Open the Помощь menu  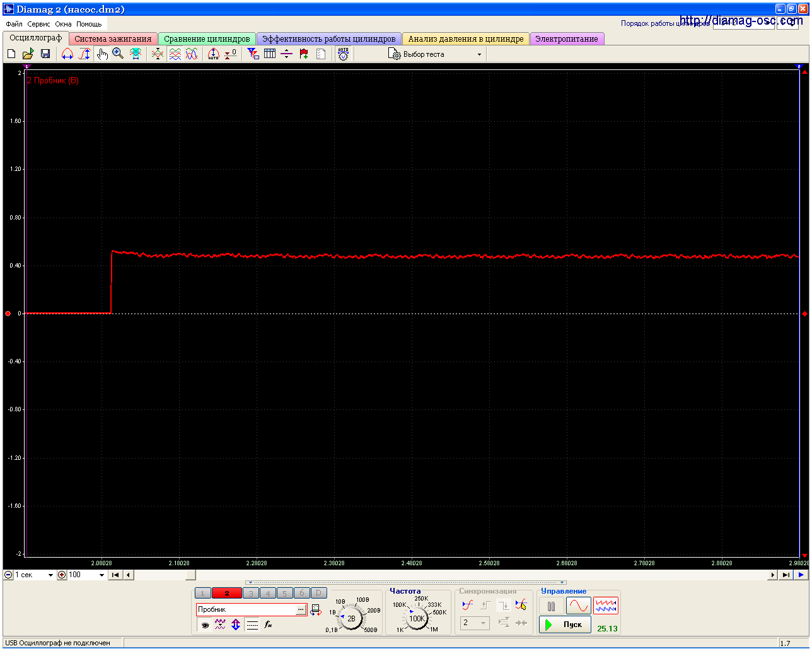pos(89,24)
